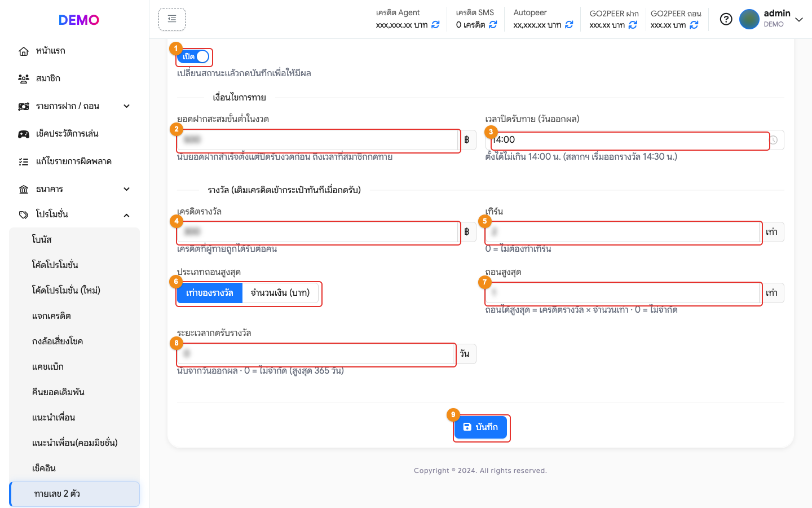Viewport: 812px width, 508px height.
Task: Click the checklist icon beside แก้ไขรายการผิดพลาด
Action: (24, 162)
